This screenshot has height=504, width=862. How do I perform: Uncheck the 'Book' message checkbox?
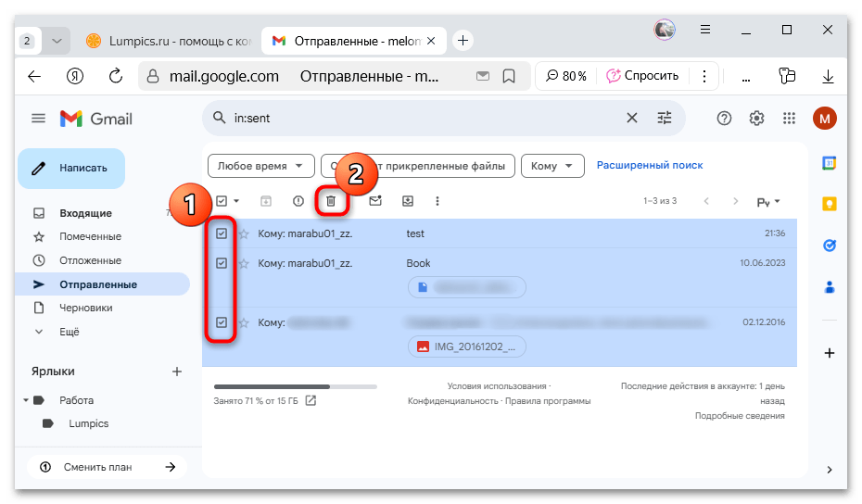point(222,263)
